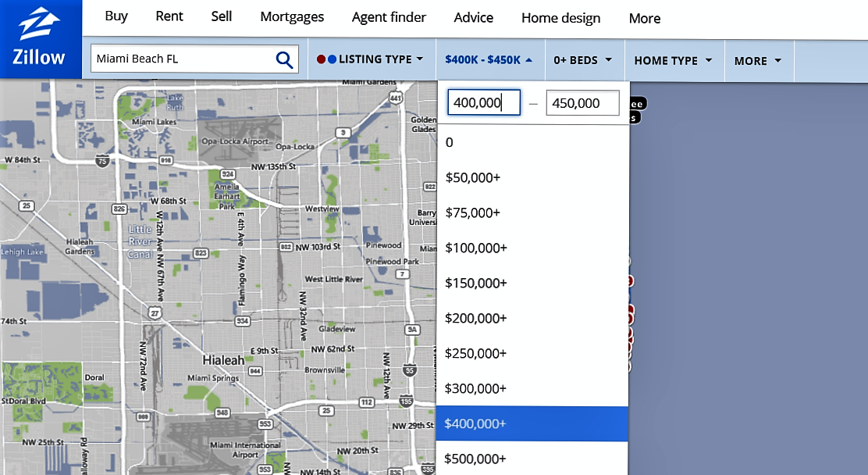Click the Interstate 75 shield on map

pos(101,161)
